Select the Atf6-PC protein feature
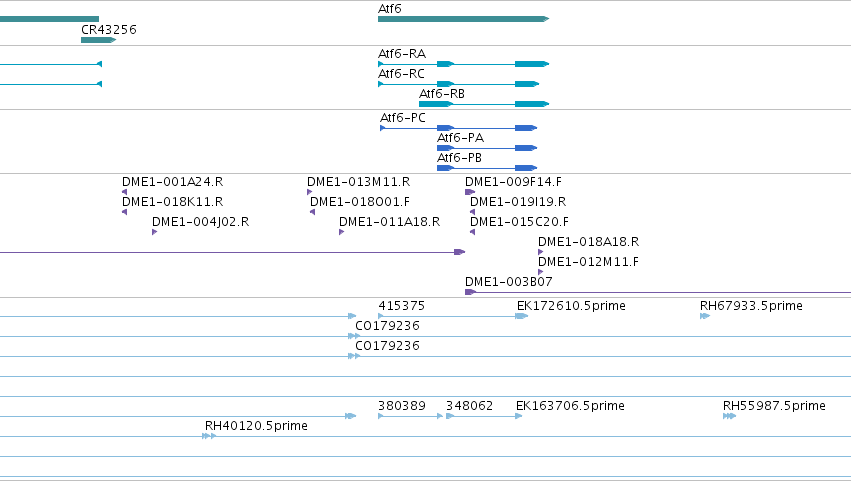This screenshot has height=481, width=851. [x=459, y=128]
